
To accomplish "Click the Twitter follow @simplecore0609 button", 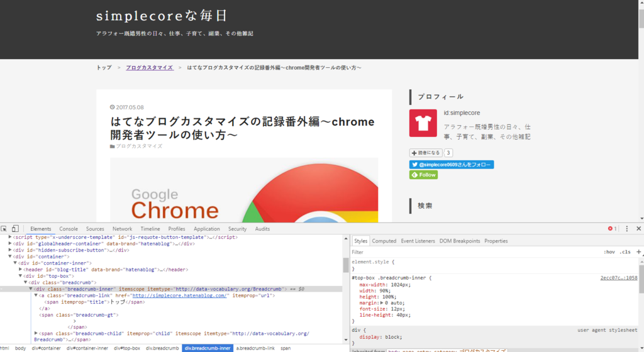I will 452,165.
